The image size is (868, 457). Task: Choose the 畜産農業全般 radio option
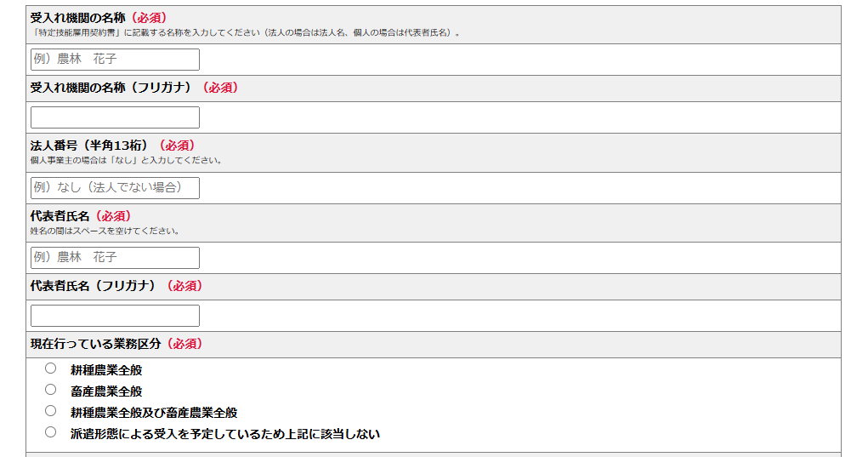point(50,390)
